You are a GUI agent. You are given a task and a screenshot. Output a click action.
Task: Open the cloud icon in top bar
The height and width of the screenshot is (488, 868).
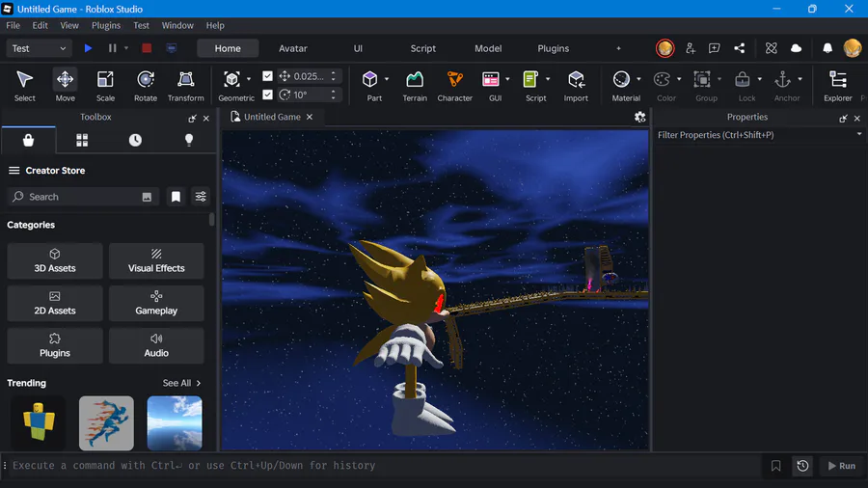(x=796, y=48)
